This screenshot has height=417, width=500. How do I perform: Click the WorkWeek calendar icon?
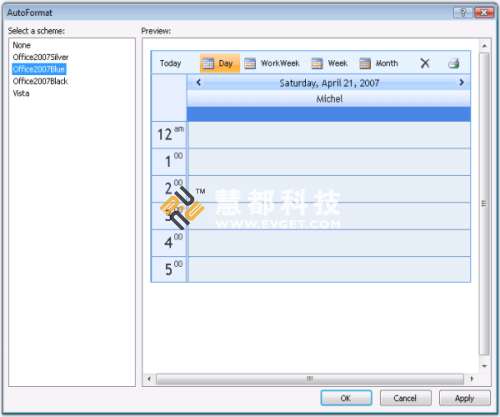[x=250, y=63]
